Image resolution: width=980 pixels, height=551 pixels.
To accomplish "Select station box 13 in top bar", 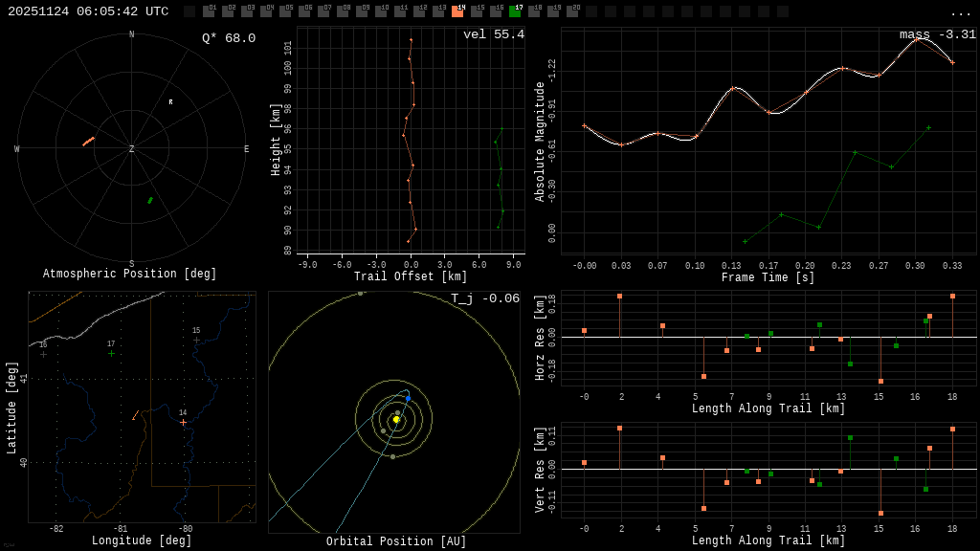I will tap(438, 11).
